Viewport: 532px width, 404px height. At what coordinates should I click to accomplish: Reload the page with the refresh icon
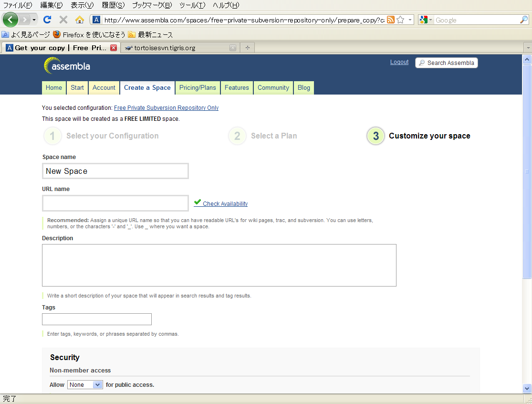[47, 20]
